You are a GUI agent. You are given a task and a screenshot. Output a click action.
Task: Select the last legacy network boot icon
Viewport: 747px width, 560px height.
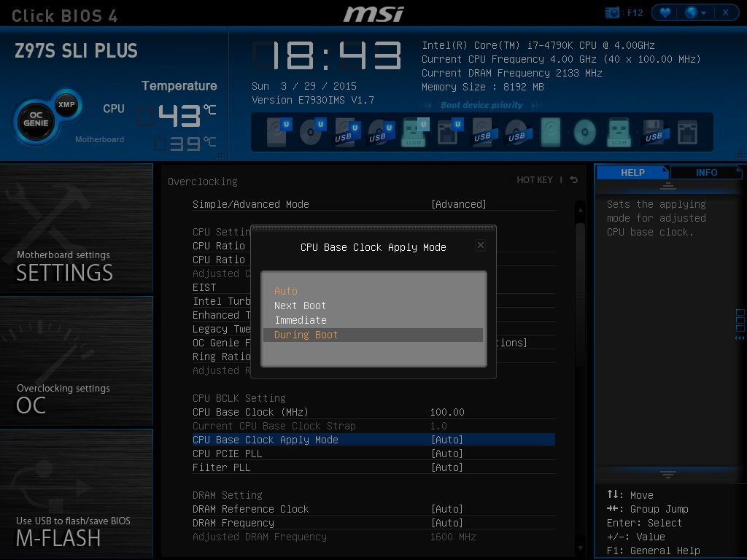tap(687, 133)
